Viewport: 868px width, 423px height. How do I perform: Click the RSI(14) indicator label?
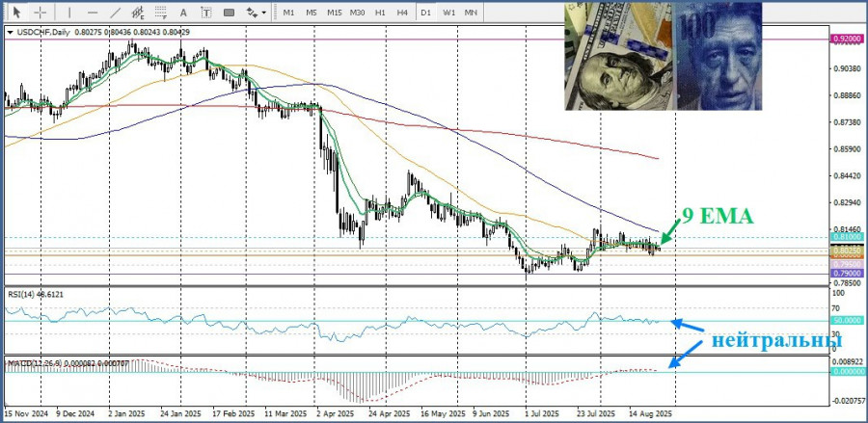click(x=36, y=295)
